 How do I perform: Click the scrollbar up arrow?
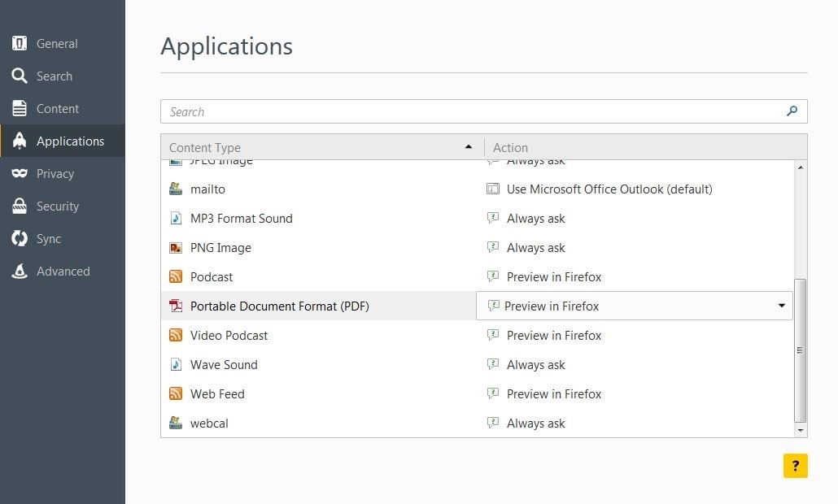(x=800, y=167)
